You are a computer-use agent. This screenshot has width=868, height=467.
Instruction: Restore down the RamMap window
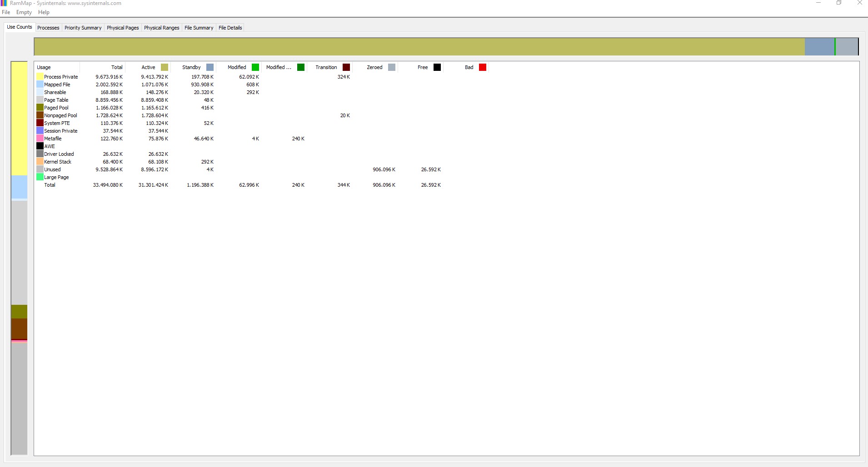pyautogui.click(x=839, y=3)
